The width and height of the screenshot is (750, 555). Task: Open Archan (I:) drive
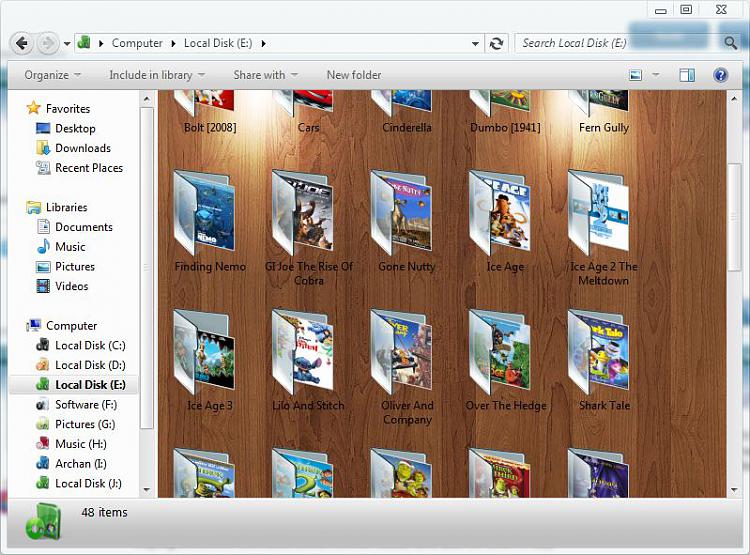tap(81, 464)
